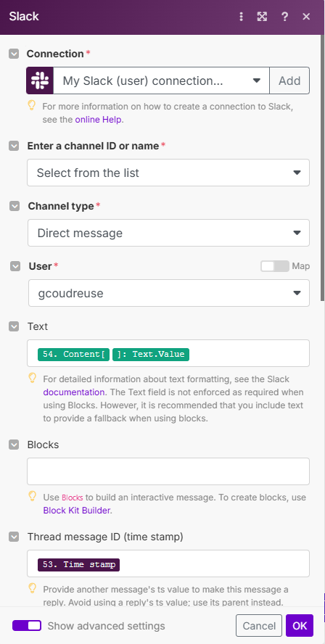Click the 54. Content text value pill
The width and height of the screenshot is (325, 644).
coord(113,354)
